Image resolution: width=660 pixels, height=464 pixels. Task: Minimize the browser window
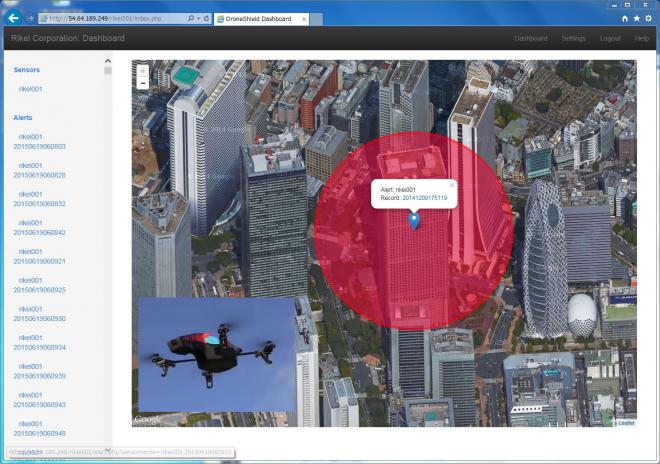(614, 5)
